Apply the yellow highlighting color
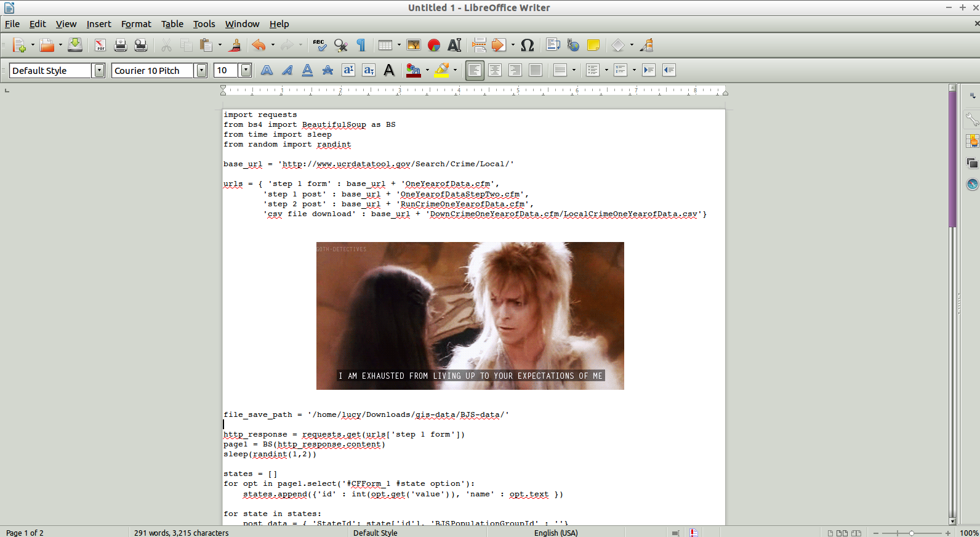The width and height of the screenshot is (980, 537). (442, 70)
